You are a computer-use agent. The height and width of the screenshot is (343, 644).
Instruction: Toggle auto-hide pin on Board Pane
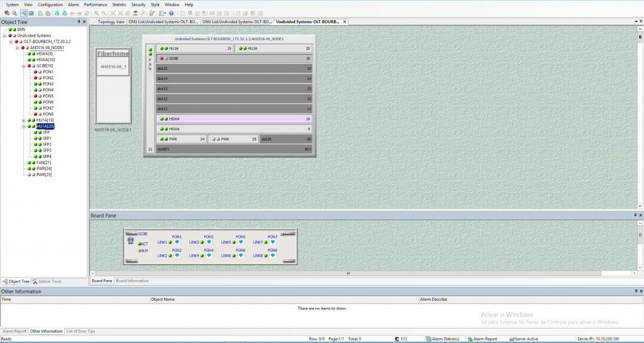click(x=633, y=215)
